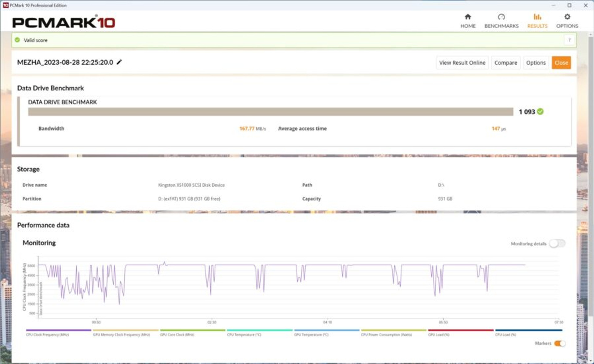594x364 pixels.
Task: Click the green Valid score check icon
Action: pos(17,40)
